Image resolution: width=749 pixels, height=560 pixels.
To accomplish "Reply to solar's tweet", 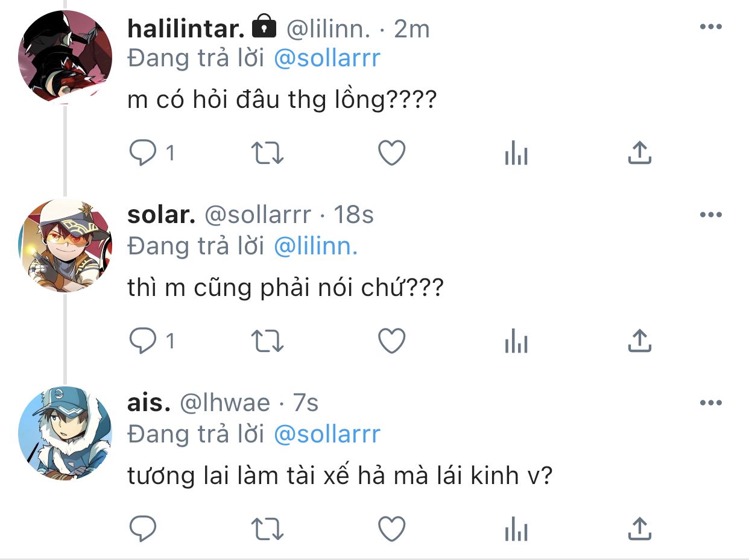I will tap(143, 342).
